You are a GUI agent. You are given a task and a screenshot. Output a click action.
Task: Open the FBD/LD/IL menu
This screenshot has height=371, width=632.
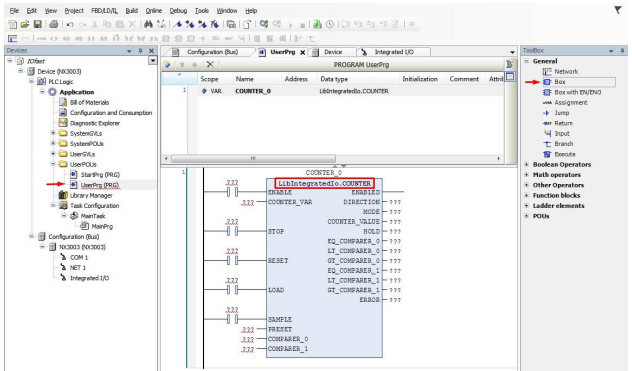pos(104,10)
